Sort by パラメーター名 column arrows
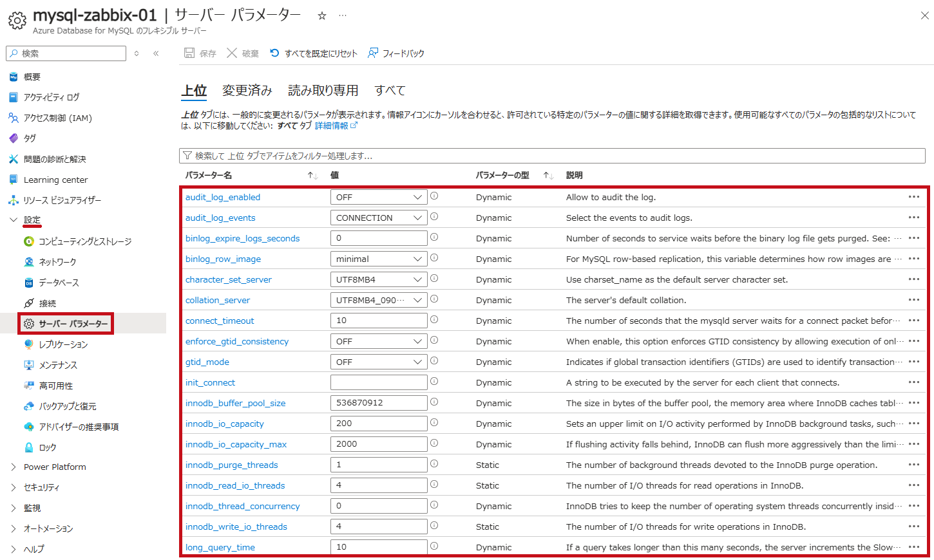The height and width of the screenshot is (560, 934). [x=312, y=175]
